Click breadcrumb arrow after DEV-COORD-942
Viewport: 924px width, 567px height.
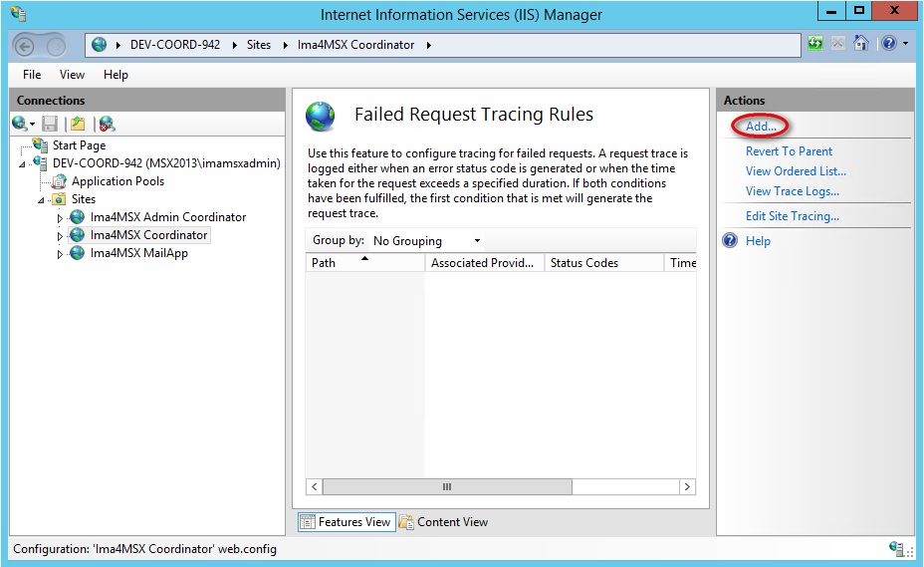235,45
